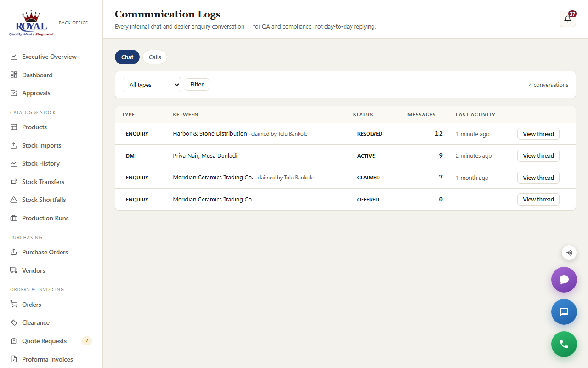Screen dimensions: 588x368
Task: Click the Quote Requests clipboard icon
Action: pyautogui.click(x=14, y=341)
